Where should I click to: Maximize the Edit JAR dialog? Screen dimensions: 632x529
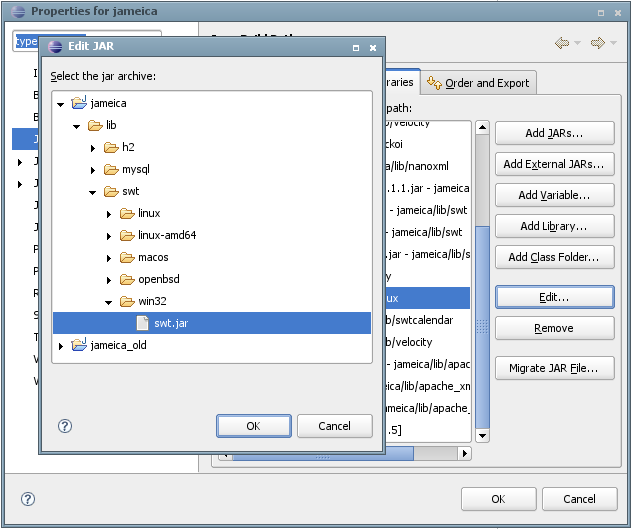tap(356, 48)
